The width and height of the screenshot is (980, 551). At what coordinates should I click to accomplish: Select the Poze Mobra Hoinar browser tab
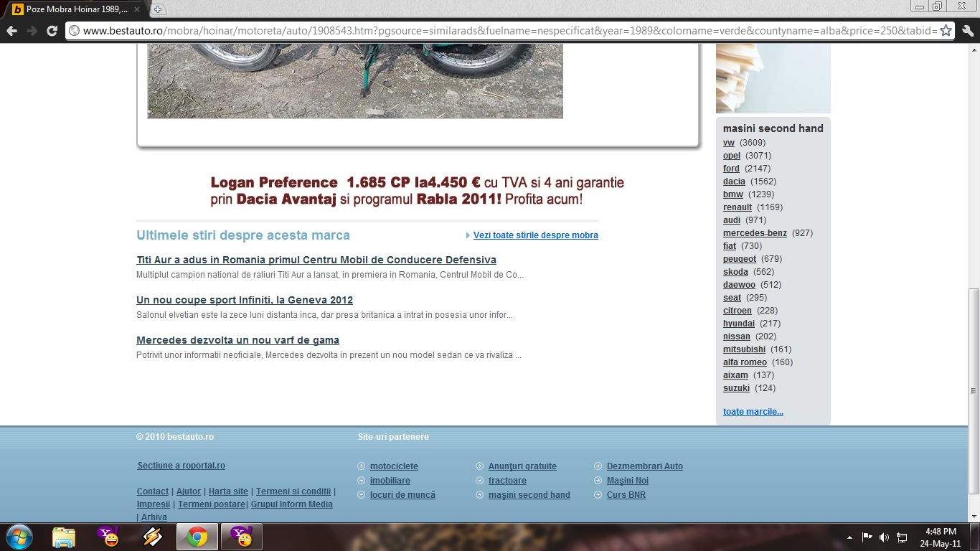pos(77,9)
